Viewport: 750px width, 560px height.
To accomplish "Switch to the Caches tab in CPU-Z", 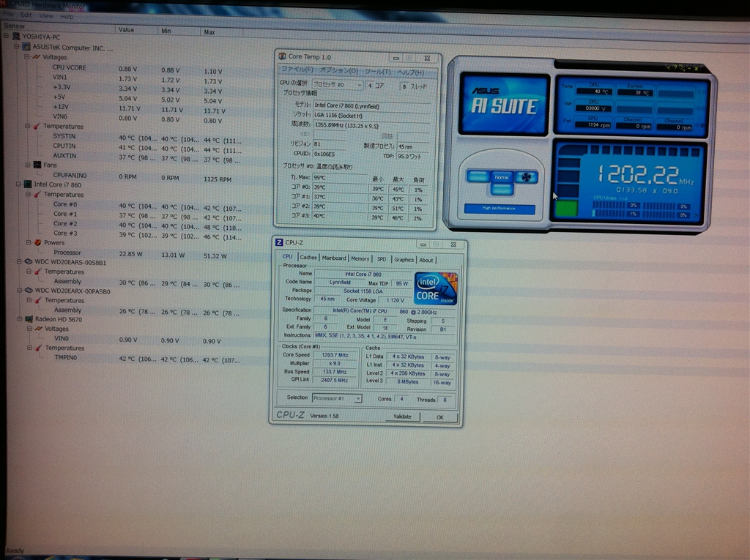I will click(308, 257).
